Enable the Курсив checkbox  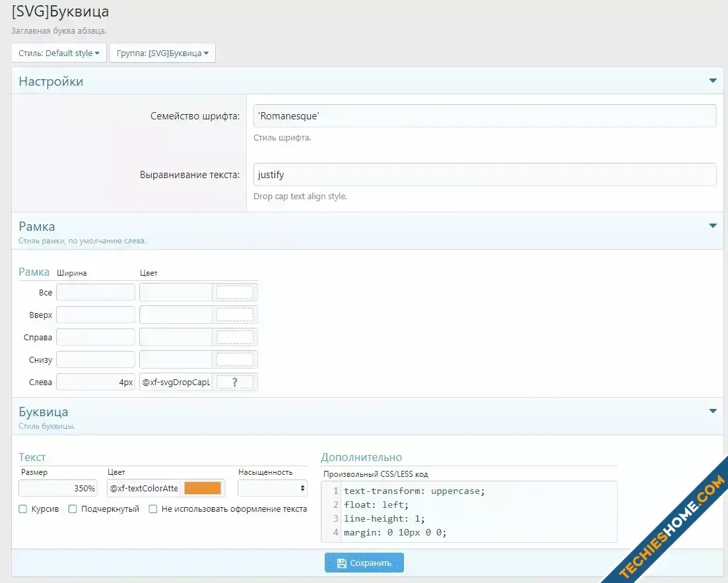(x=23, y=509)
